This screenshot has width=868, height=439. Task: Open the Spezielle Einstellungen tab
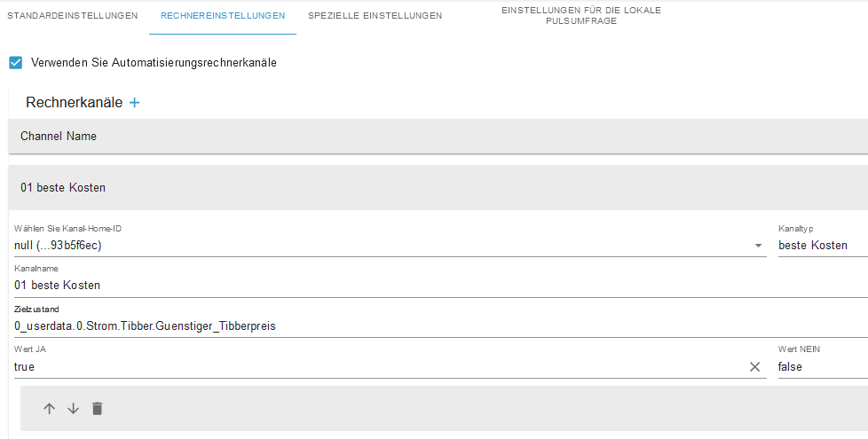[375, 16]
